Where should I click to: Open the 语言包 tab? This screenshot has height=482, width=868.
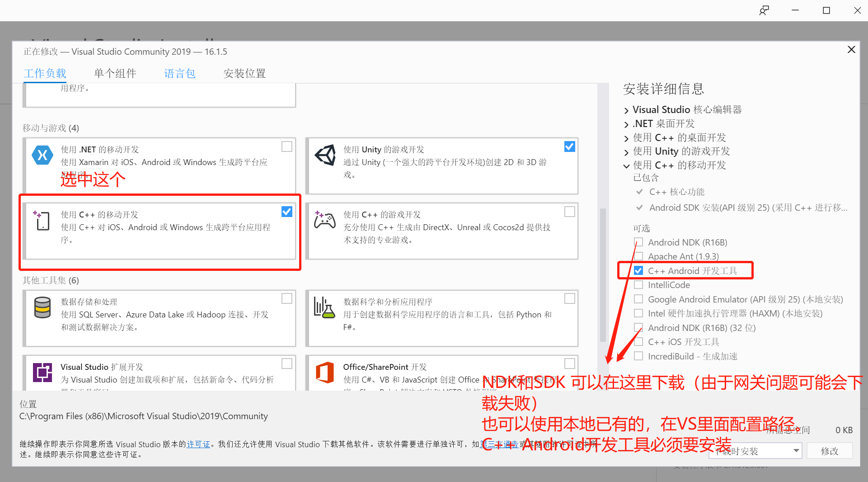tap(180, 73)
